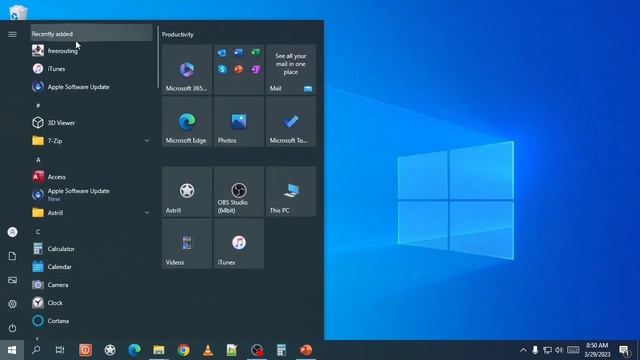Click the A letter header
The width and height of the screenshot is (640, 360).
coord(38,160)
